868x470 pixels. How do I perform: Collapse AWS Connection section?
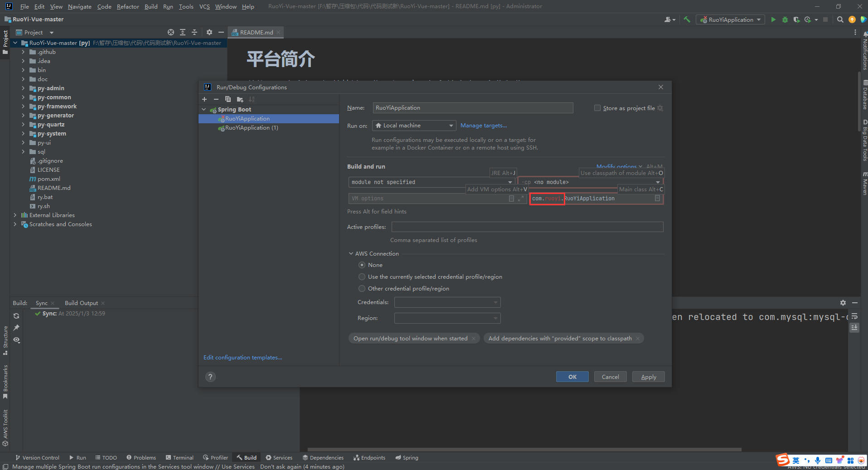coord(351,254)
